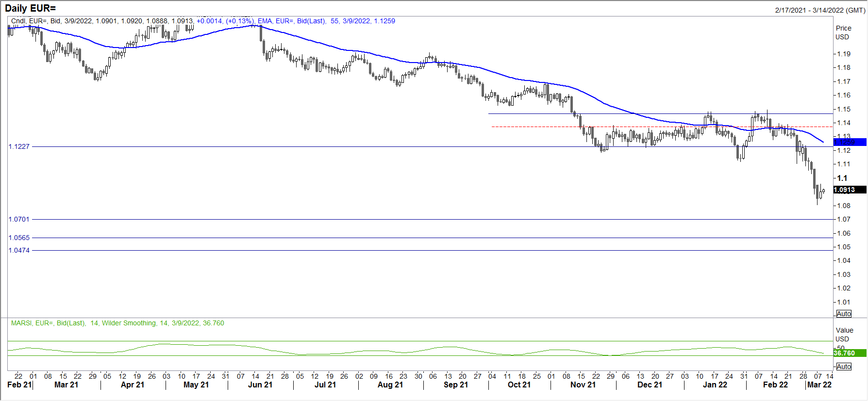Click the date range '2/17/2021 - 3/14/2022 (GMT)'

(x=820, y=10)
